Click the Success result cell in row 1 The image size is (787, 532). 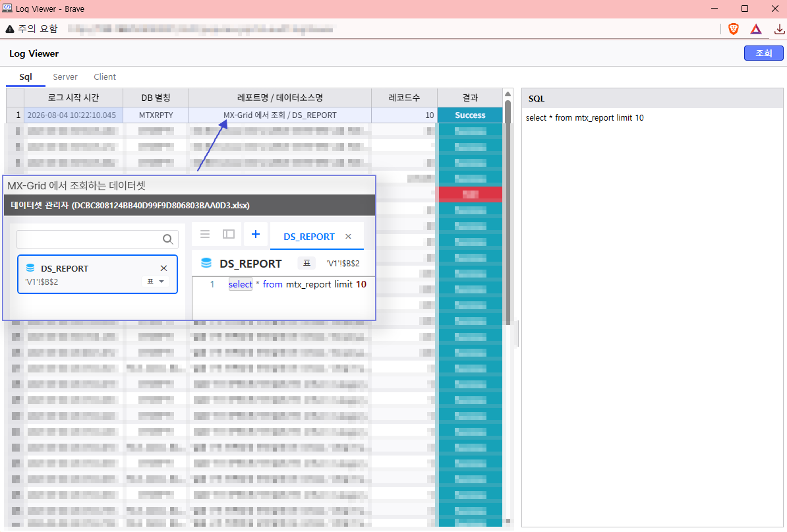click(x=470, y=115)
